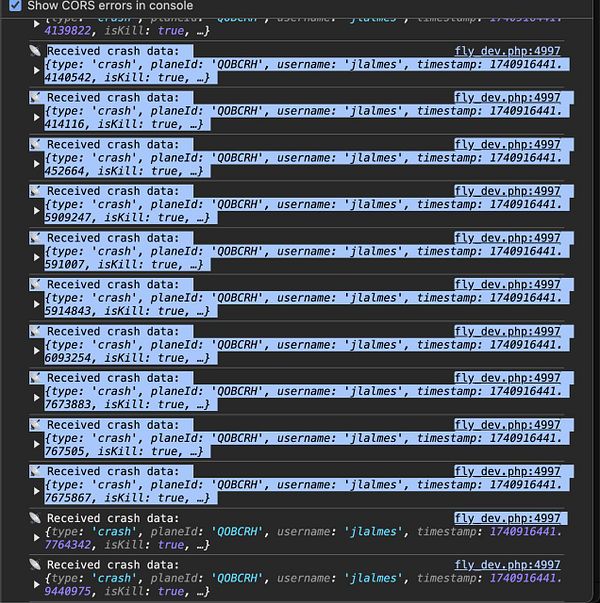Expand crash object ending 767505
Image resolution: width=600 pixels, height=603 pixels.
point(37,444)
